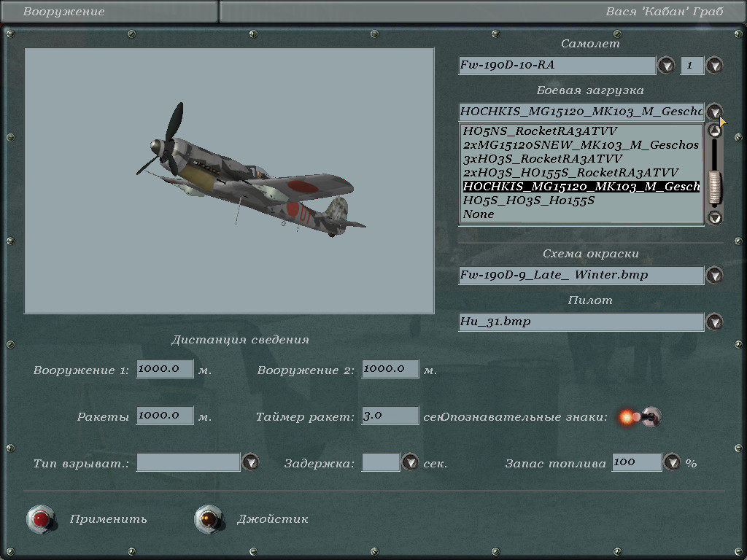Viewport: 747px width, 560px height.
Task: Open the fuse type dropdown arrow
Action: [x=251, y=462]
